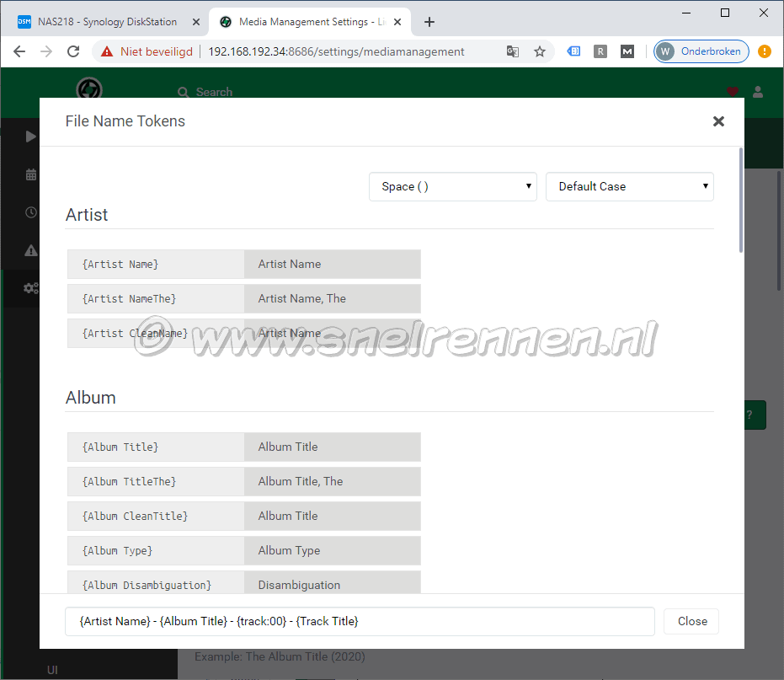Select the {Album Title} token
This screenshot has width=784, height=680.
click(156, 447)
